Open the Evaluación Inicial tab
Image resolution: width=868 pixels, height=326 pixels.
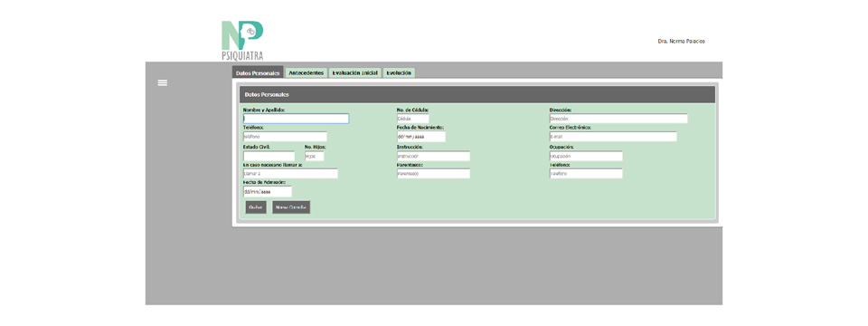pos(354,73)
